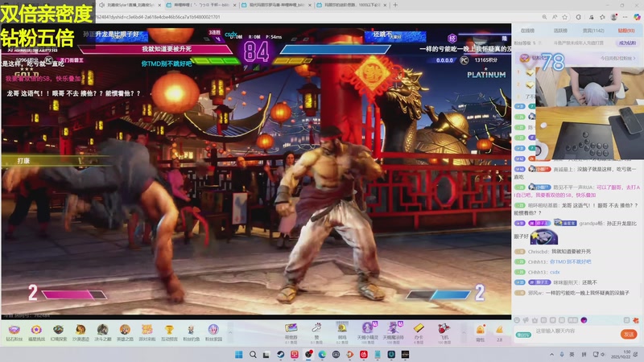
Task: Click the purple diamond icon in chat toolbar
Action: (x=584, y=320)
